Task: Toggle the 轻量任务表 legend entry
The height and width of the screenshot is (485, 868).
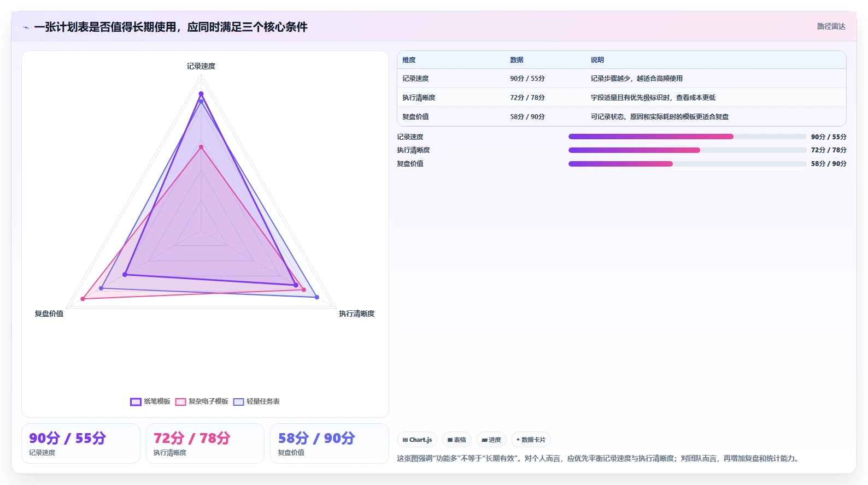Action: 256,401
